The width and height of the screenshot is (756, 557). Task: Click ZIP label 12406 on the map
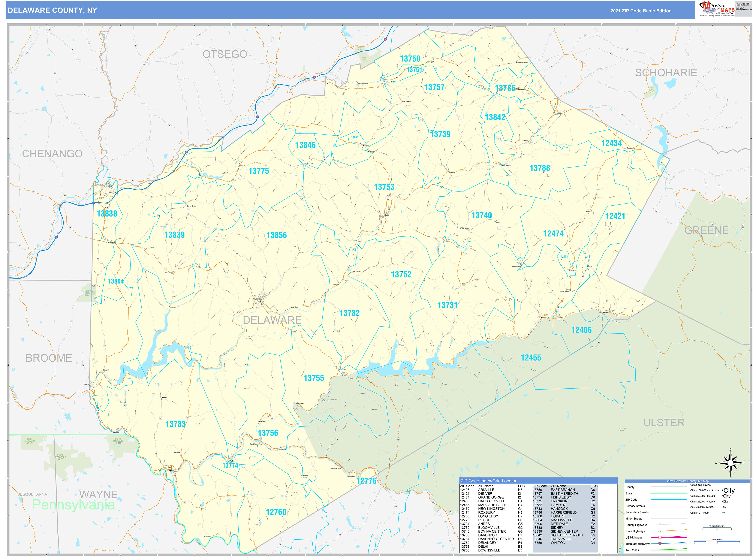pyautogui.click(x=581, y=330)
